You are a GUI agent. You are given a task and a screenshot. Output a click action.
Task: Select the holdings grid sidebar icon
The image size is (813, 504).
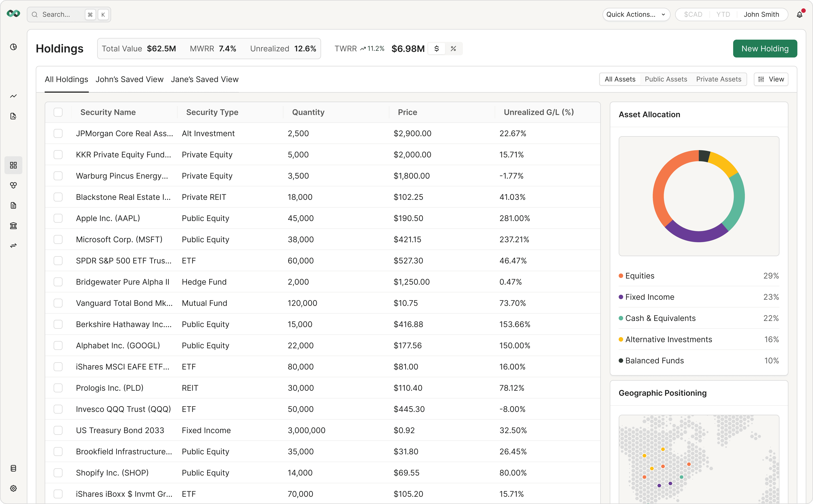(13, 165)
